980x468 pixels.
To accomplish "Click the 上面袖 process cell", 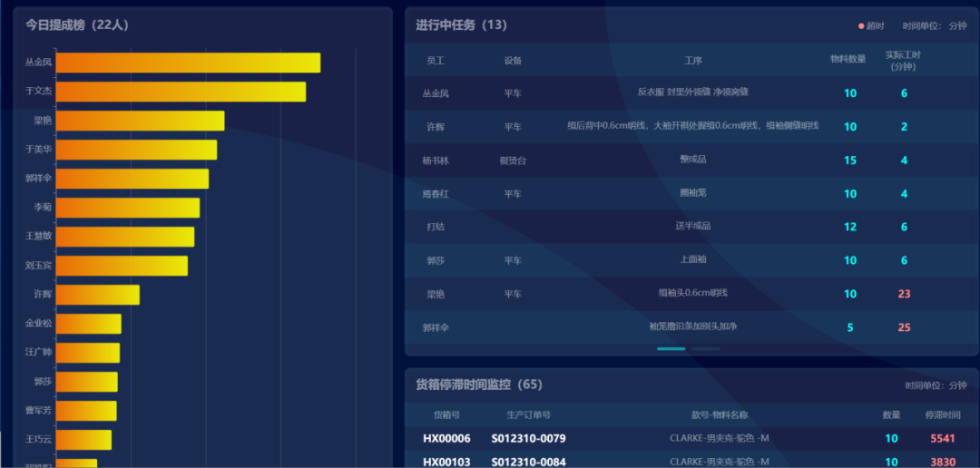I will click(x=693, y=258).
